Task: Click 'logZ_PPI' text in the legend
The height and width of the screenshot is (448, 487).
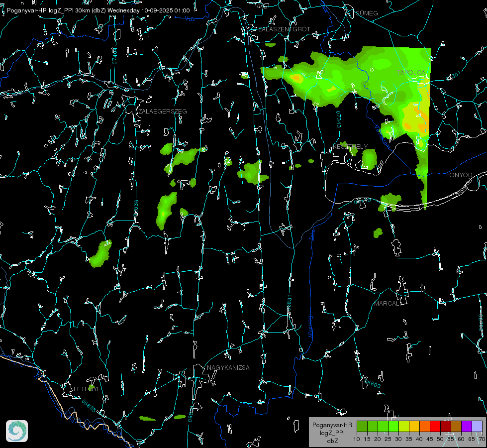Action: 332,433
